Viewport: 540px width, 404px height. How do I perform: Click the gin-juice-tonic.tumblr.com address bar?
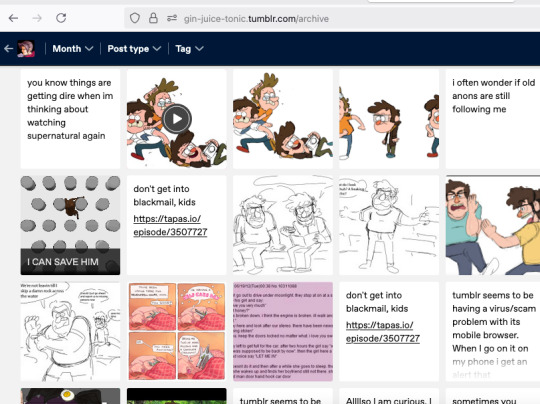(256, 19)
